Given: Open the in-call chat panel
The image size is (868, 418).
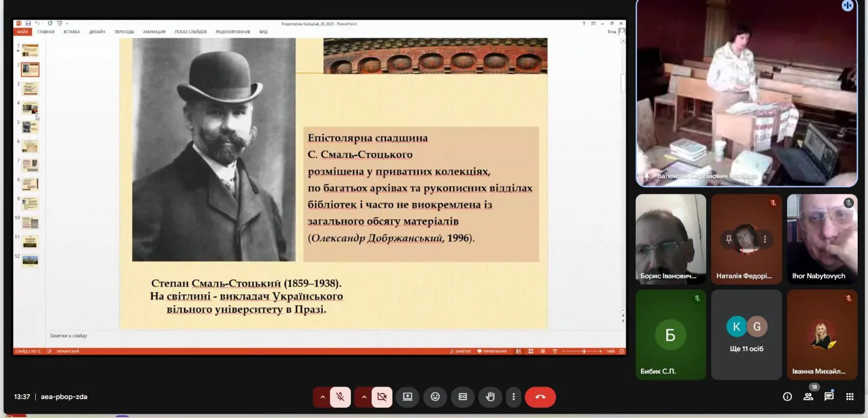Looking at the screenshot, I should [x=829, y=397].
